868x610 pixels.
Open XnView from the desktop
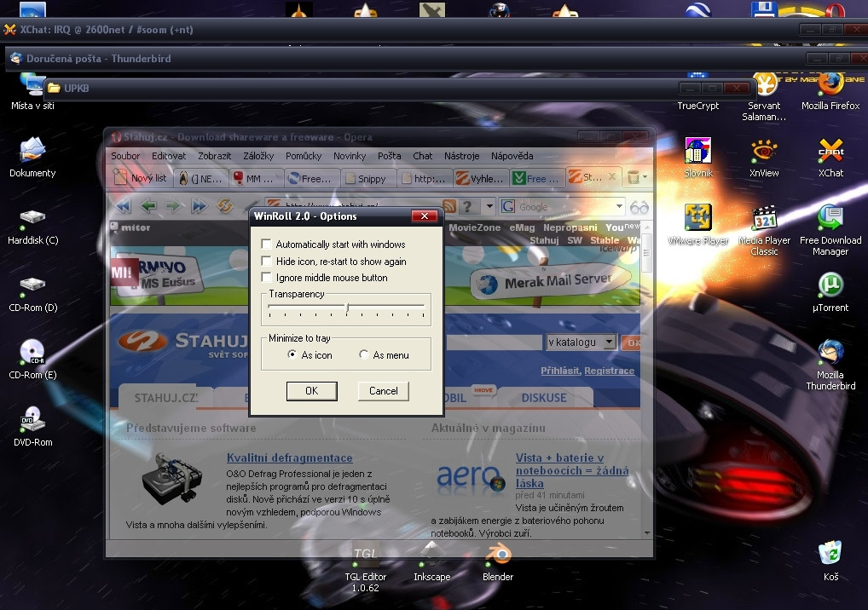point(764,158)
